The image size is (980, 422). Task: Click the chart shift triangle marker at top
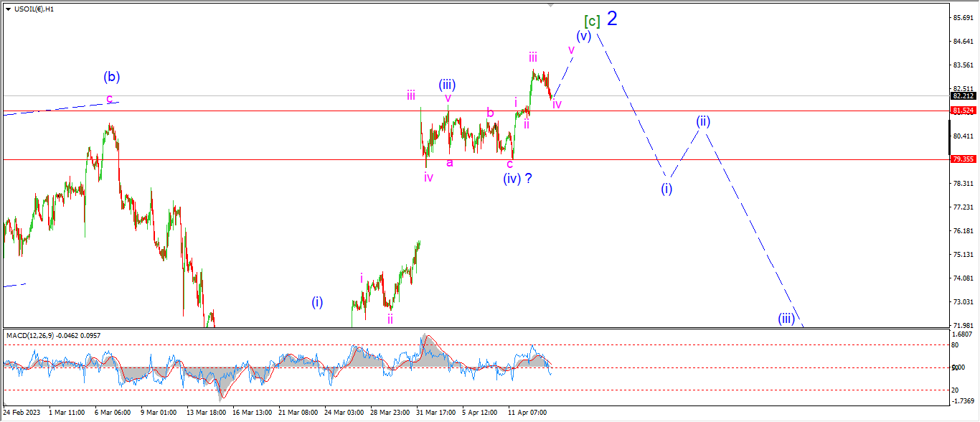coord(550,4)
